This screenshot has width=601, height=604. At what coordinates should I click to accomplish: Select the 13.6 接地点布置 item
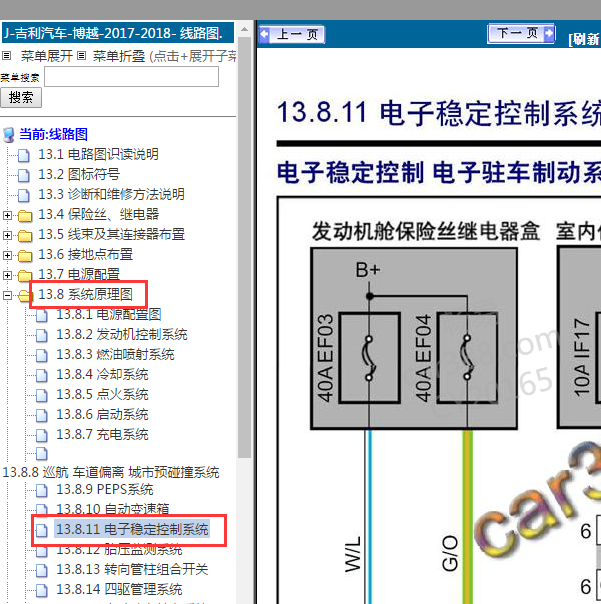(x=86, y=254)
